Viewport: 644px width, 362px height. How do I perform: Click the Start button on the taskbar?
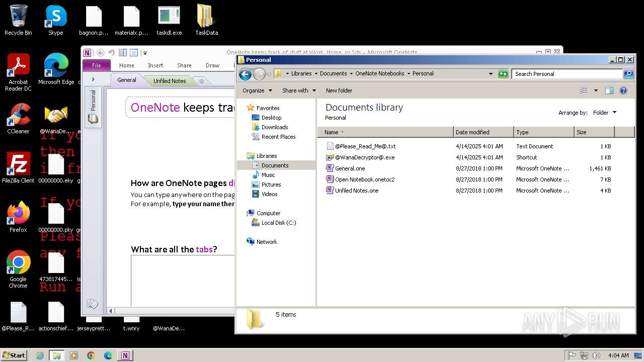[x=14, y=355]
